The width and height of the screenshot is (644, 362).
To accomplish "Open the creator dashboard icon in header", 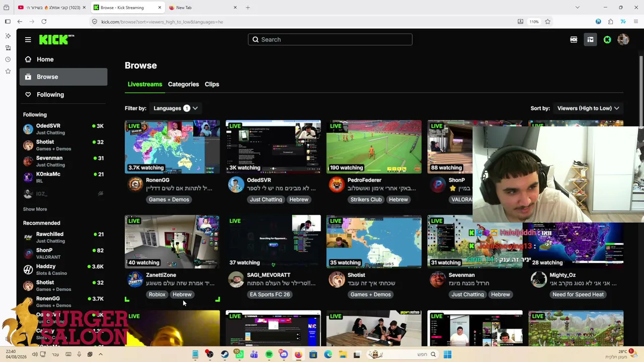I will click(590, 40).
